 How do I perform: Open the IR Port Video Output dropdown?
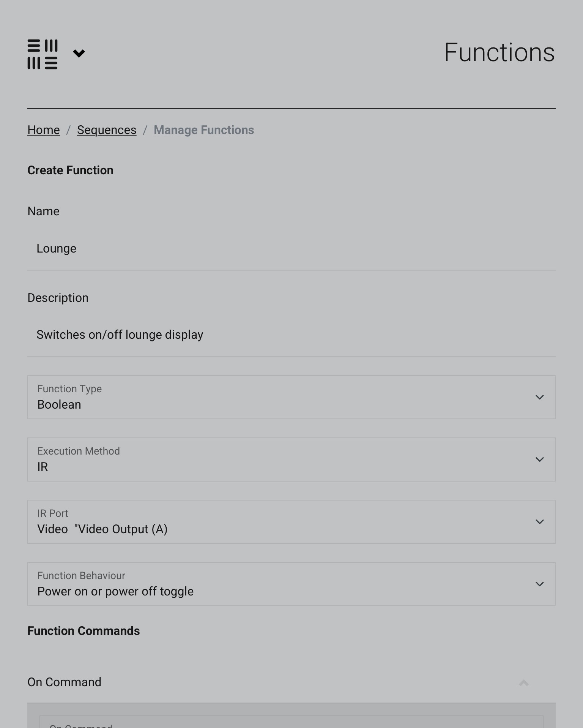[x=291, y=522]
